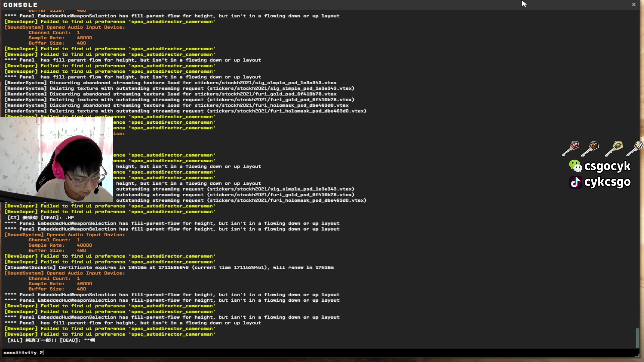
Task: Click the last 'Sample Rate: 48000' line
Action: tap(60, 284)
